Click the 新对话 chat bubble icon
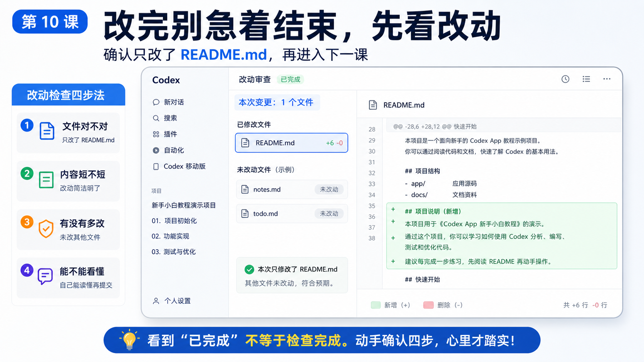This screenshot has width=644, height=362. pos(156,102)
